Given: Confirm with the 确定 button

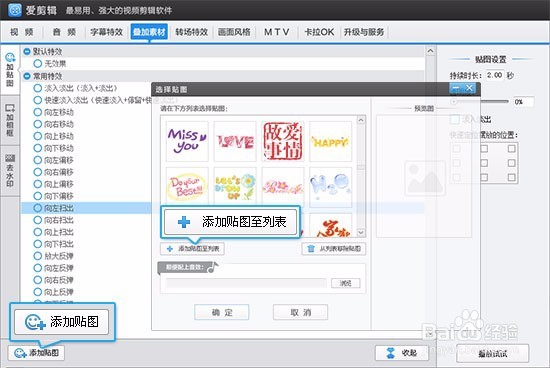Looking at the screenshot, I should (x=222, y=312).
